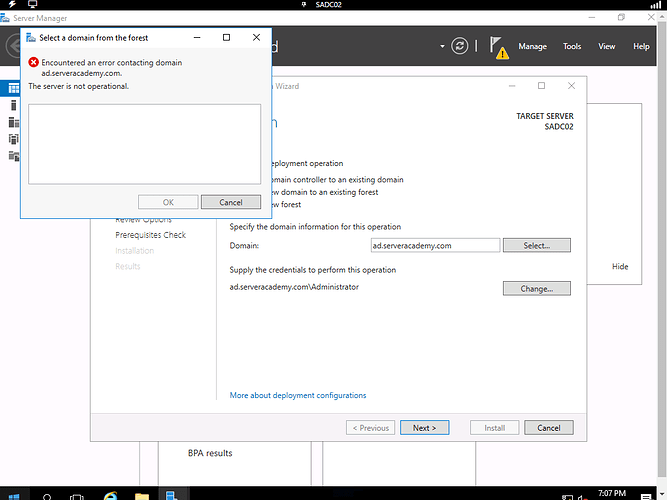Click the grayed OK button in dialog
Image resolution: width=667 pixels, height=500 pixels.
tap(168, 202)
